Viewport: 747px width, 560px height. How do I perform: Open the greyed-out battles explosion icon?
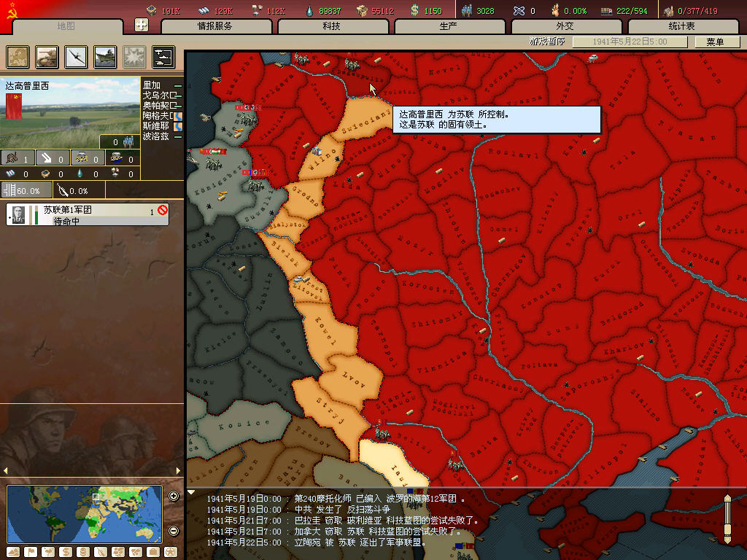click(135, 57)
